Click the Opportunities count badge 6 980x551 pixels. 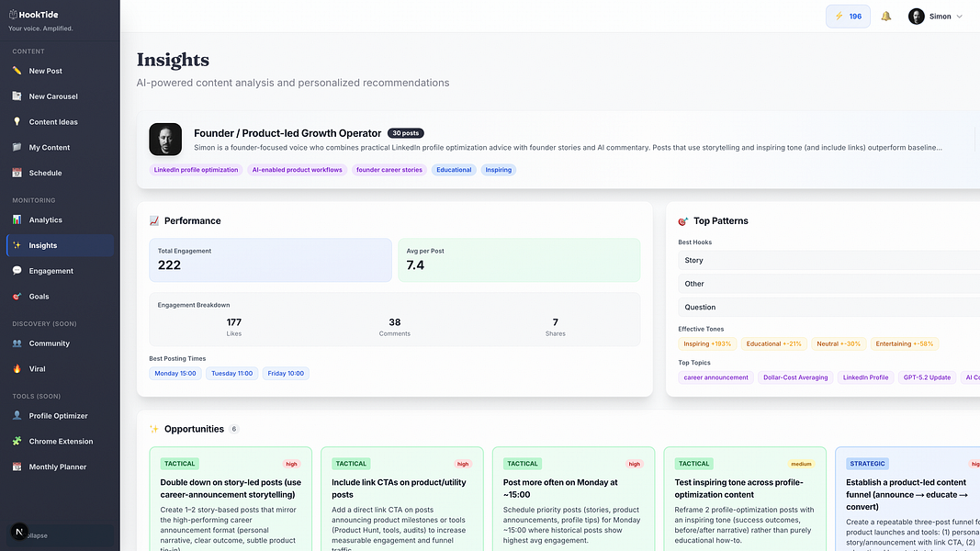234,429
